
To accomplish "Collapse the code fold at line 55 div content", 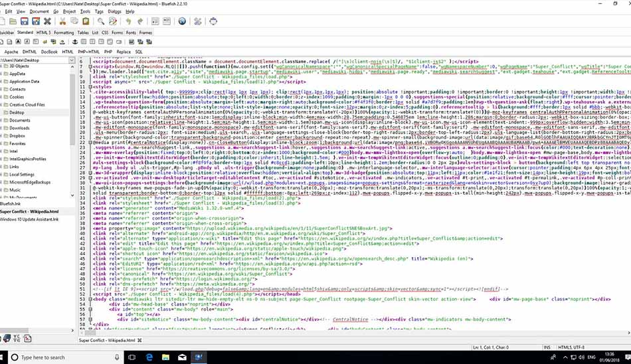I will click(90, 310).
